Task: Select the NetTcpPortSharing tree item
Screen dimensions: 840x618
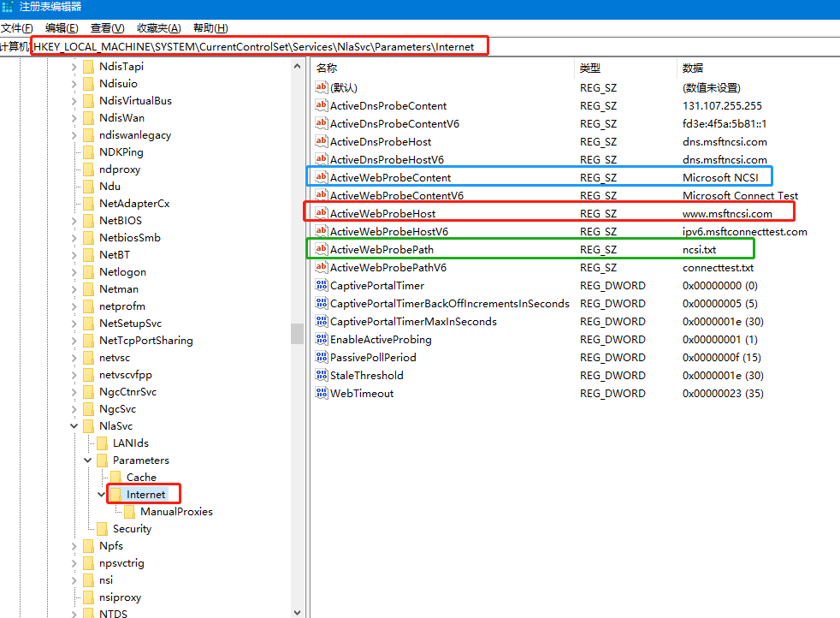Action: point(145,341)
